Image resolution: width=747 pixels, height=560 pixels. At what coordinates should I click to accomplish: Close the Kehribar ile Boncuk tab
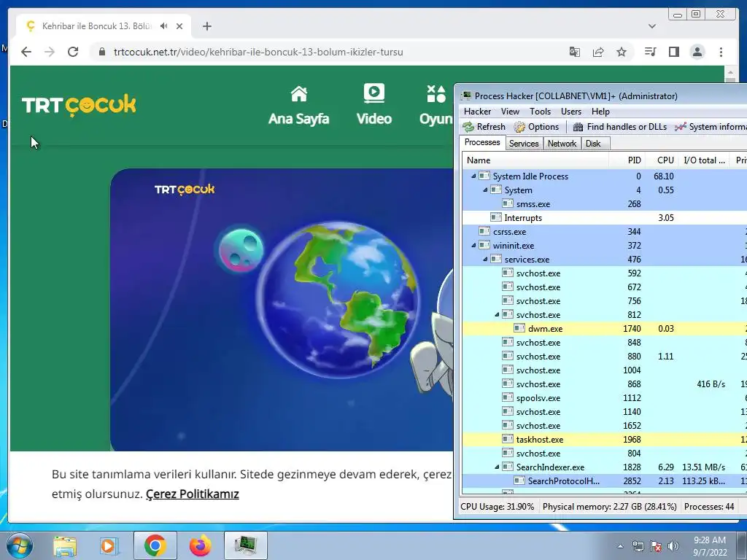tap(179, 26)
